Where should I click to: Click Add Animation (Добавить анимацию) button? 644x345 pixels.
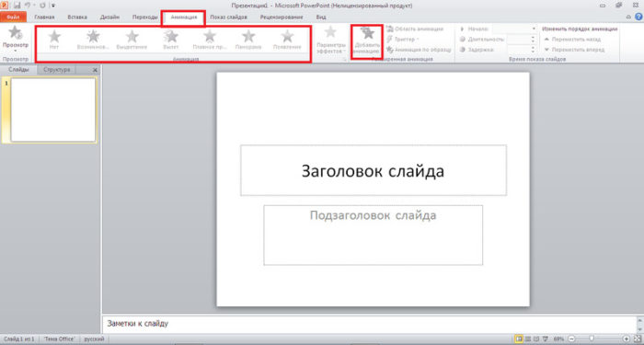click(x=367, y=41)
